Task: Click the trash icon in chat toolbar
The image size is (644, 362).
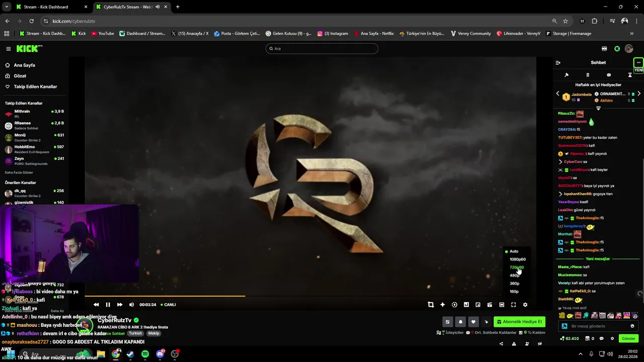Action: tap(588, 75)
